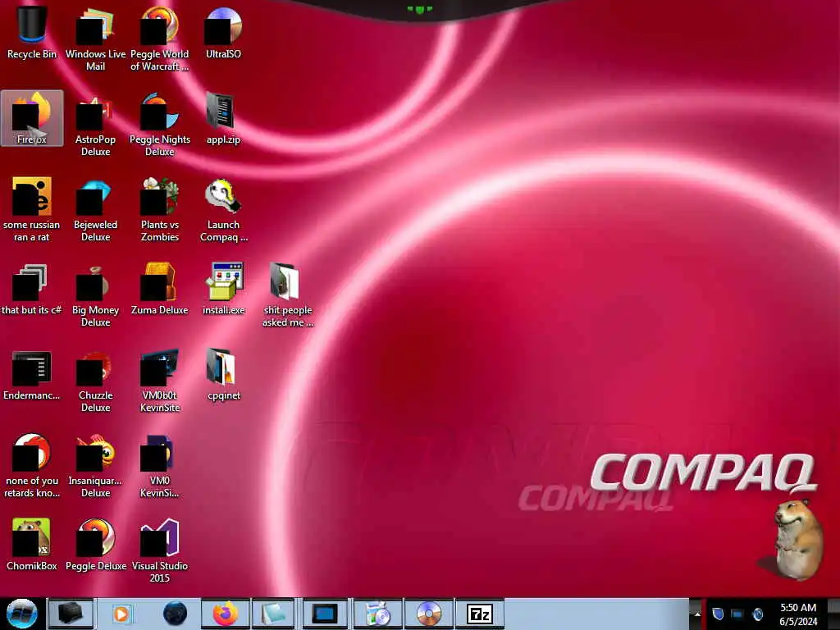Open the clock showing 5:50 AM

[x=798, y=614]
